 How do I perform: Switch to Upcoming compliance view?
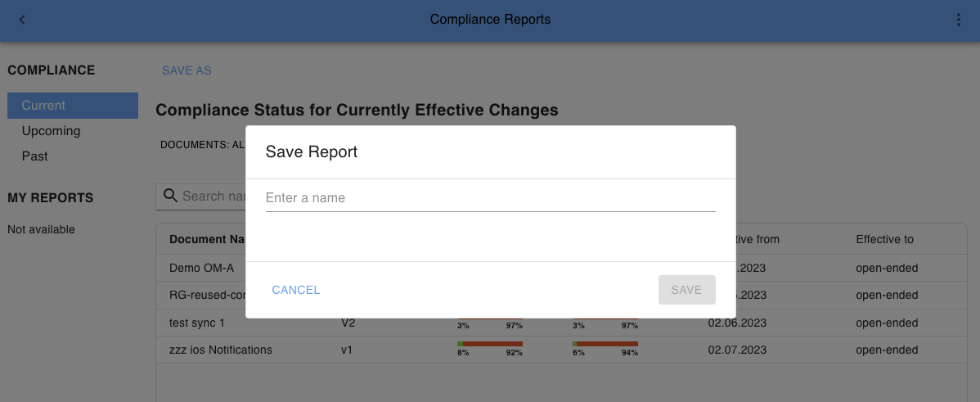51,131
